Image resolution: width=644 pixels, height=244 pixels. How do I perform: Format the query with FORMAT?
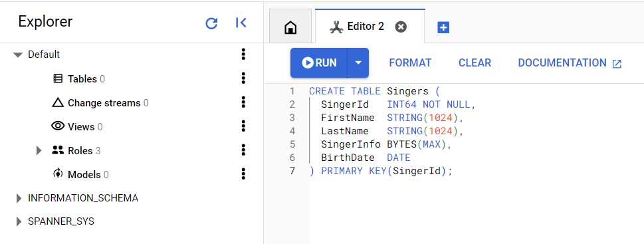410,63
